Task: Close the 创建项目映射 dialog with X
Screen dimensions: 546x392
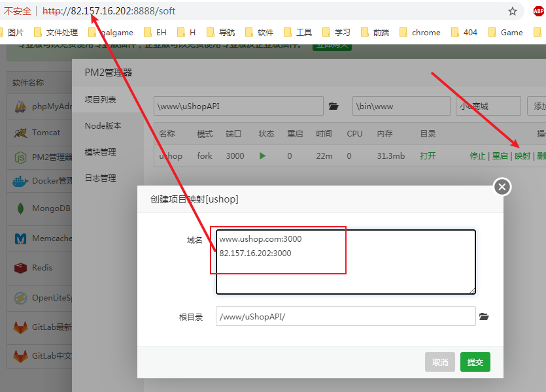Action: click(x=502, y=188)
